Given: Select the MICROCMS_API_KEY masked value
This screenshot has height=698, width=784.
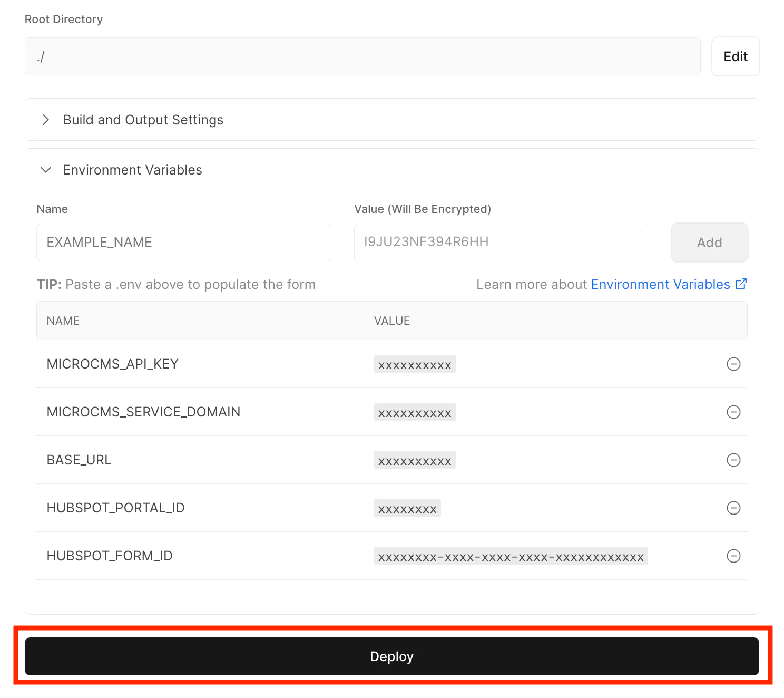Looking at the screenshot, I should pos(415,364).
